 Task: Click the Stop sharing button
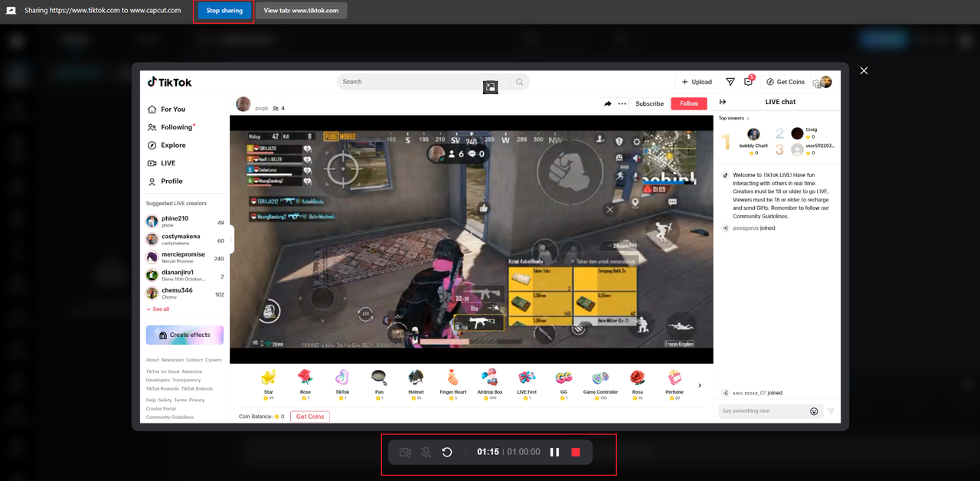point(224,11)
